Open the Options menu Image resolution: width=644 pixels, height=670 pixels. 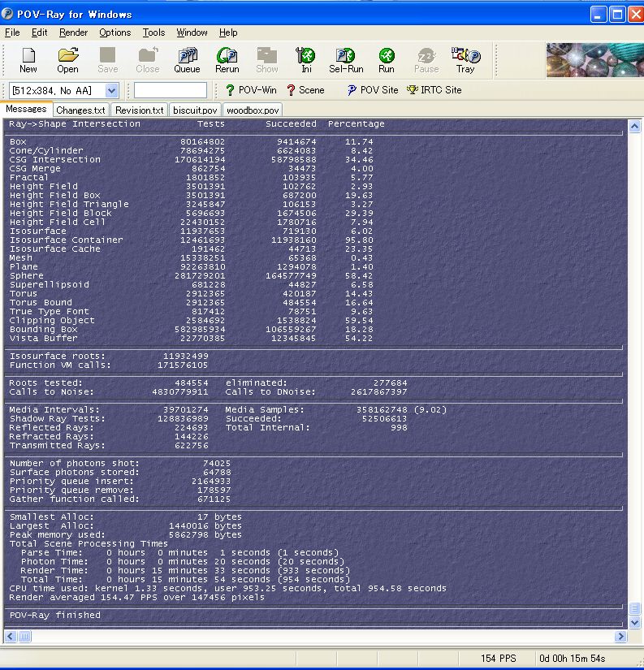[x=115, y=32]
